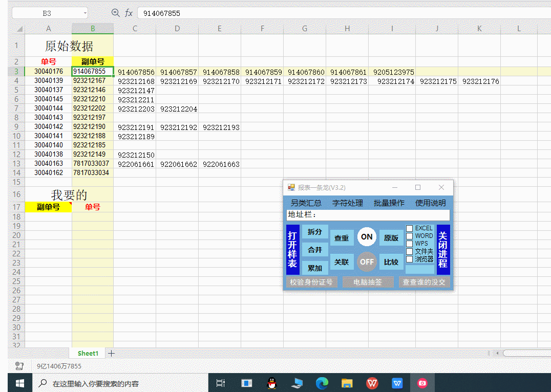This screenshot has width=551, height=392.
Task: Click the 拆分 button
Action: coord(315,232)
